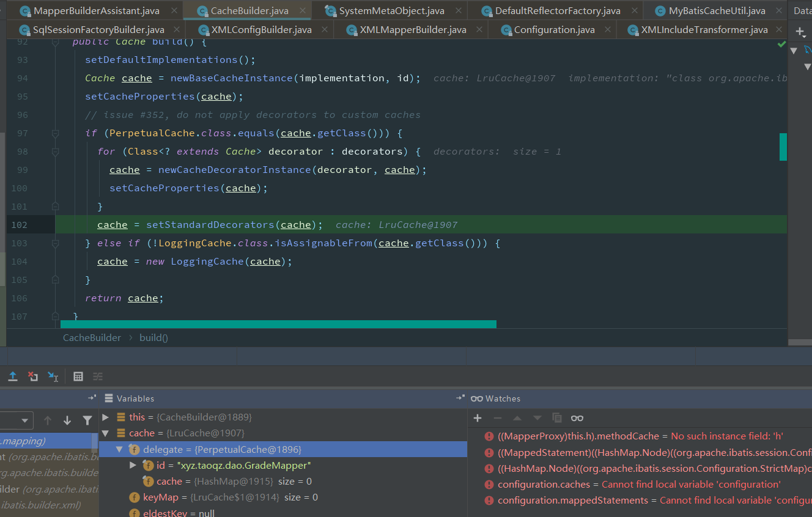Close the MapperBuilderAssistant.java tab
The width and height of the screenshot is (812, 517).
[174, 10]
